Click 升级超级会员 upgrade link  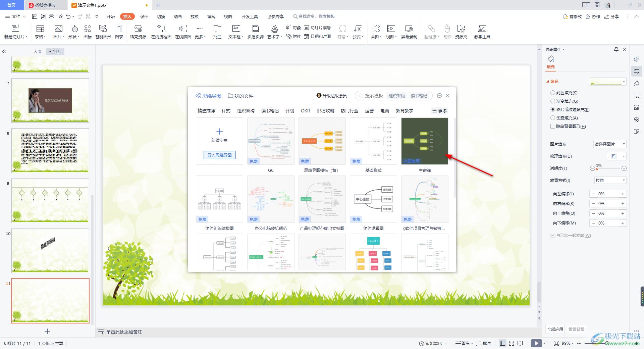[331, 96]
